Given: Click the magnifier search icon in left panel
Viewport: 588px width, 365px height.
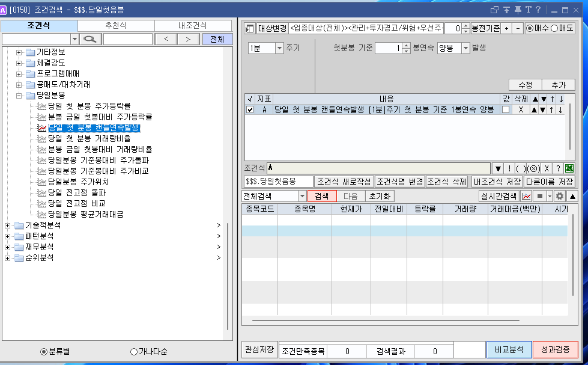Looking at the screenshot, I should (89, 39).
